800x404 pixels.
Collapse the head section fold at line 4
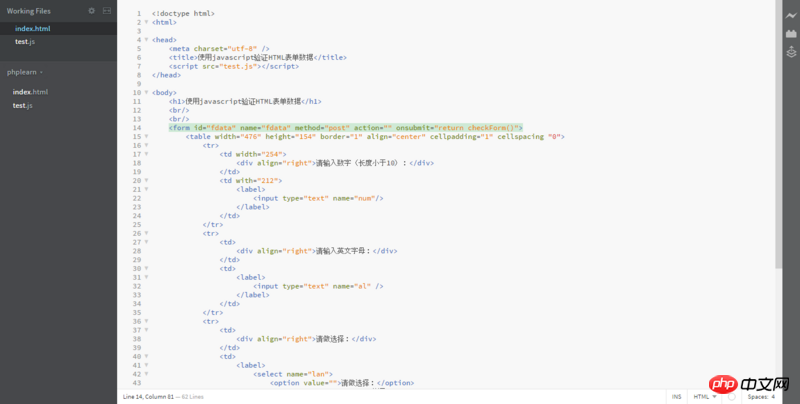tap(146, 40)
